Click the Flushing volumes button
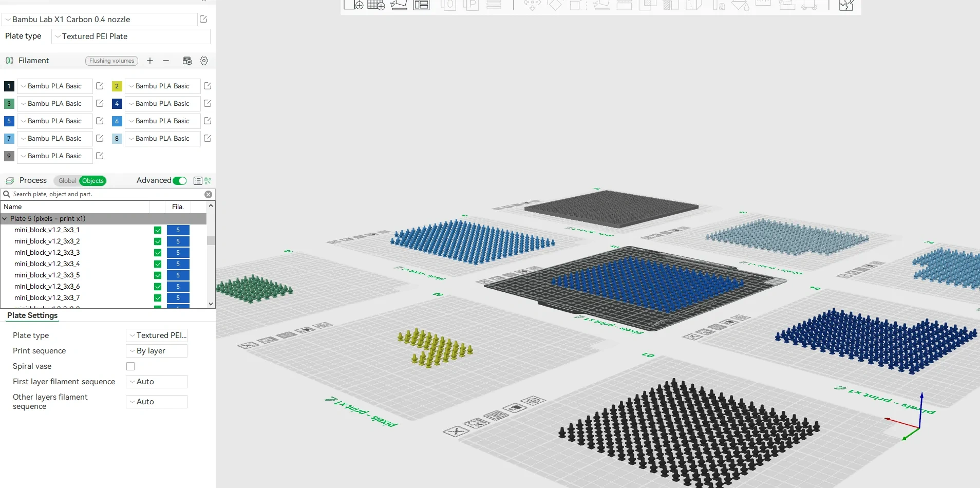 pyautogui.click(x=111, y=61)
